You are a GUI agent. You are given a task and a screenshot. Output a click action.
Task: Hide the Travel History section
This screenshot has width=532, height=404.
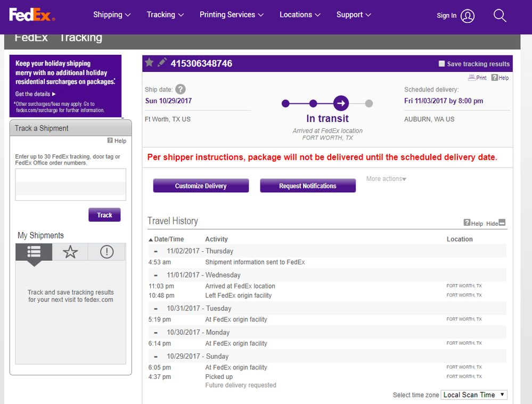tap(496, 223)
